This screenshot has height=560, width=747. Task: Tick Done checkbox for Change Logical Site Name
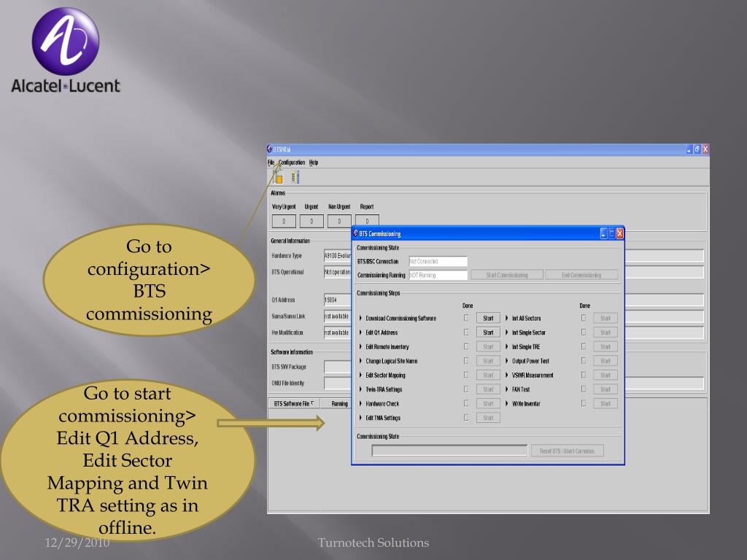(466, 361)
